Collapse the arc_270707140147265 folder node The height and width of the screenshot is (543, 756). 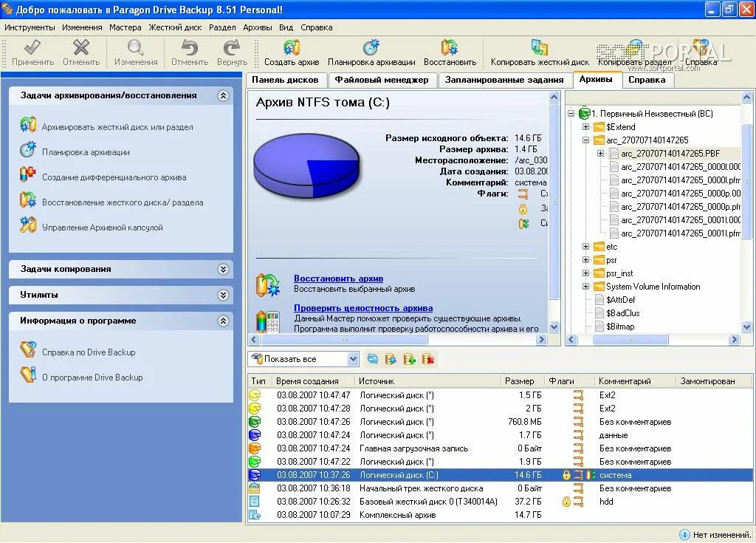click(585, 140)
